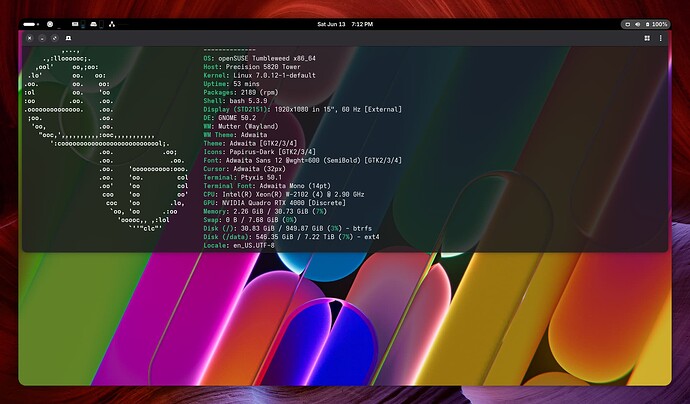Click the battery 100% indicator

pos(656,24)
